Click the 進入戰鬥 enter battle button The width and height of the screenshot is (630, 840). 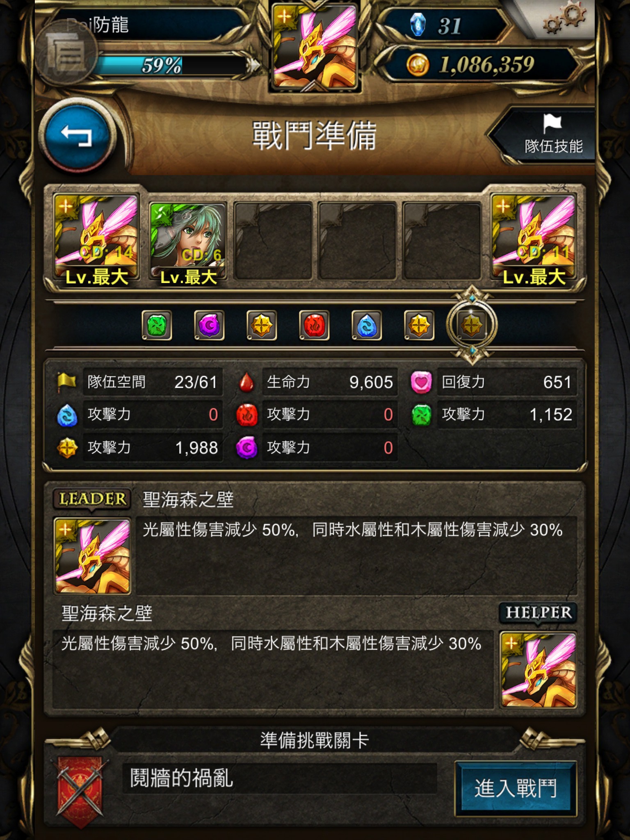516,788
